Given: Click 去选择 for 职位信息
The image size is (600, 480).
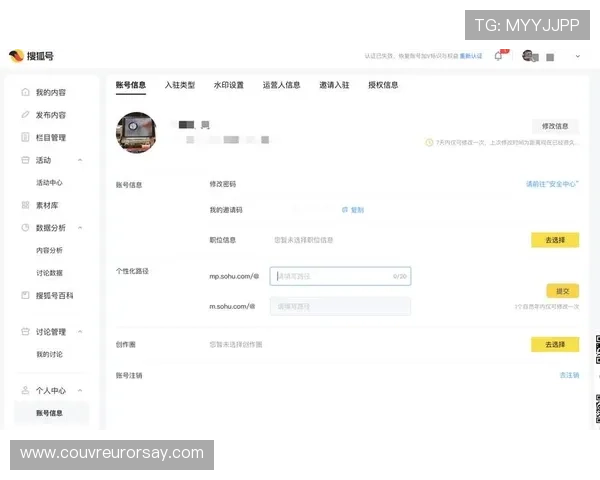Looking at the screenshot, I should pos(555,240).
